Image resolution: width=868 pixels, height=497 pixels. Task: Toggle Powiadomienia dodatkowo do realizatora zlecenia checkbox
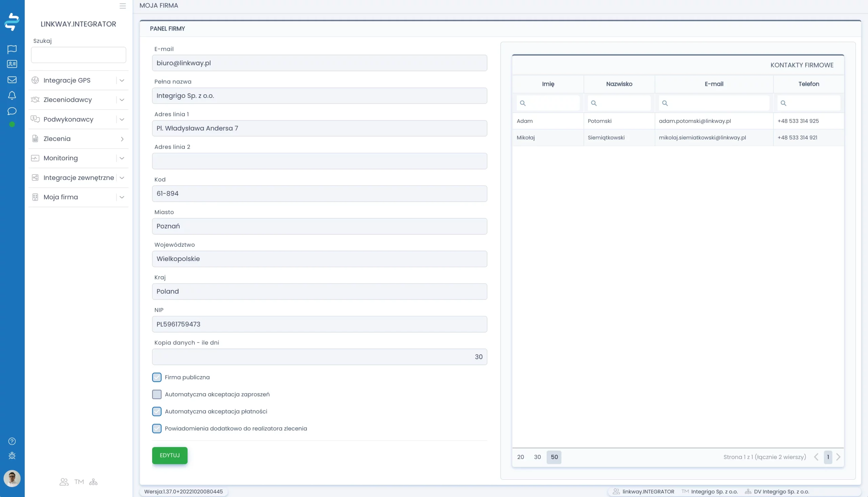[x=157, y=429]
